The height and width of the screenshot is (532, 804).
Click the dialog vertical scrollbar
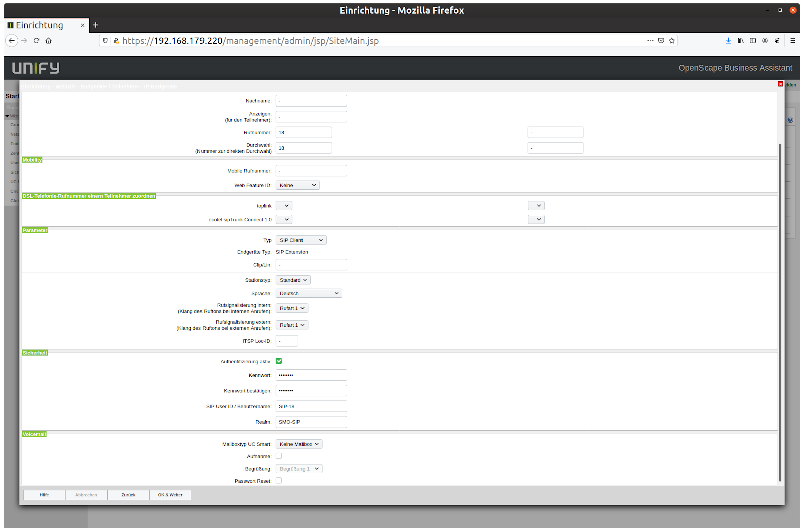point(780,311)
